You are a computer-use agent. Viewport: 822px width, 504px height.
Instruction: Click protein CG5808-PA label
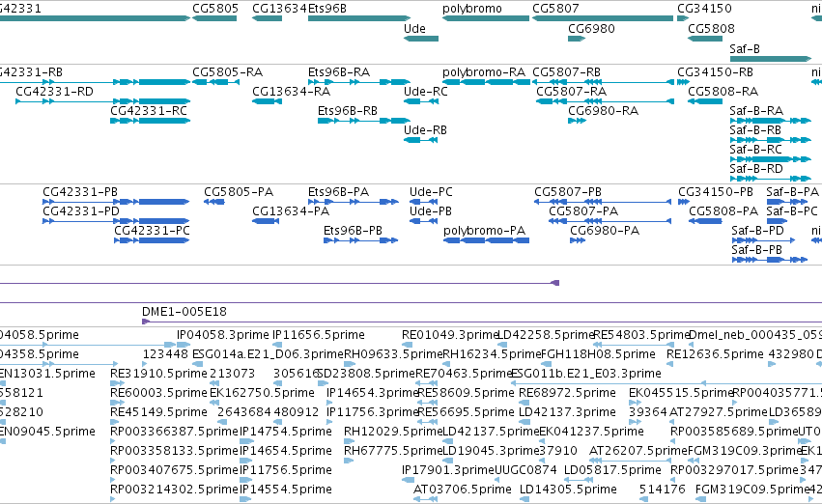click(x=723, y=211)
